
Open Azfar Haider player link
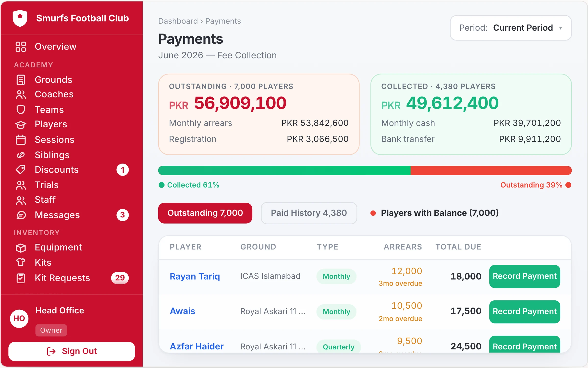click(197, 346)
